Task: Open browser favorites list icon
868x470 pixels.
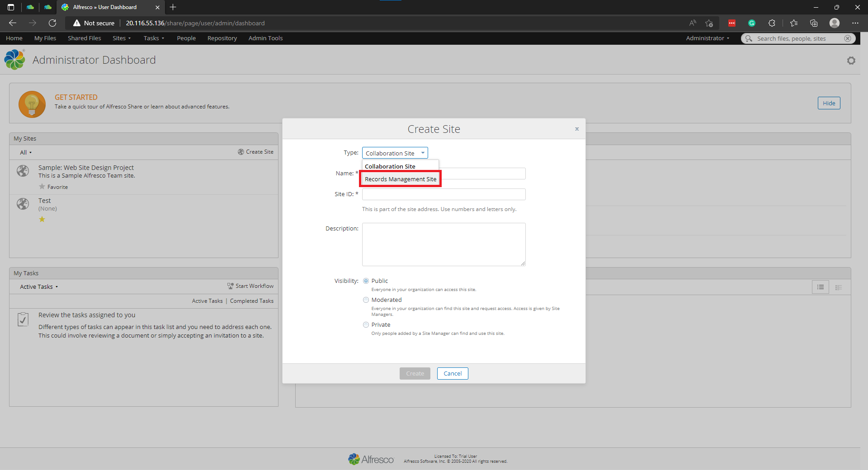Action: pos(794,23)
